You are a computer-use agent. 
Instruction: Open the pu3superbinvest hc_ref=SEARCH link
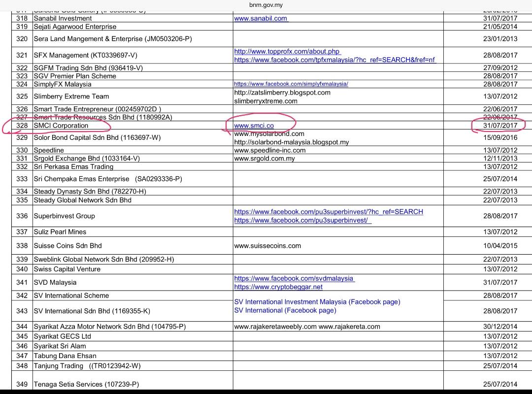[x=329, y=212]
